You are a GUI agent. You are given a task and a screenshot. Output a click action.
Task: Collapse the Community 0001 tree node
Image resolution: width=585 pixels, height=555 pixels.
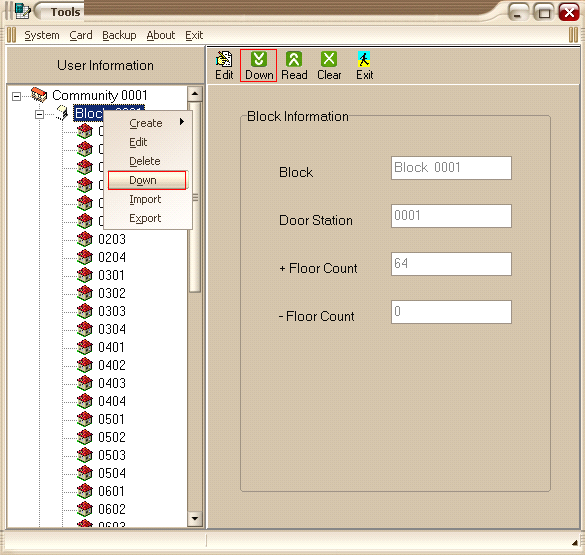(16, 96)
